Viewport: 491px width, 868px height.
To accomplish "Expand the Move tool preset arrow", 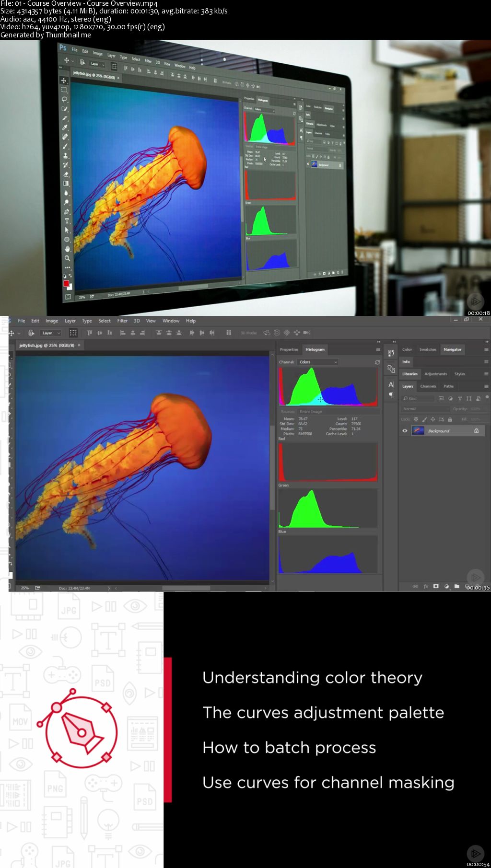I will 19,333.
